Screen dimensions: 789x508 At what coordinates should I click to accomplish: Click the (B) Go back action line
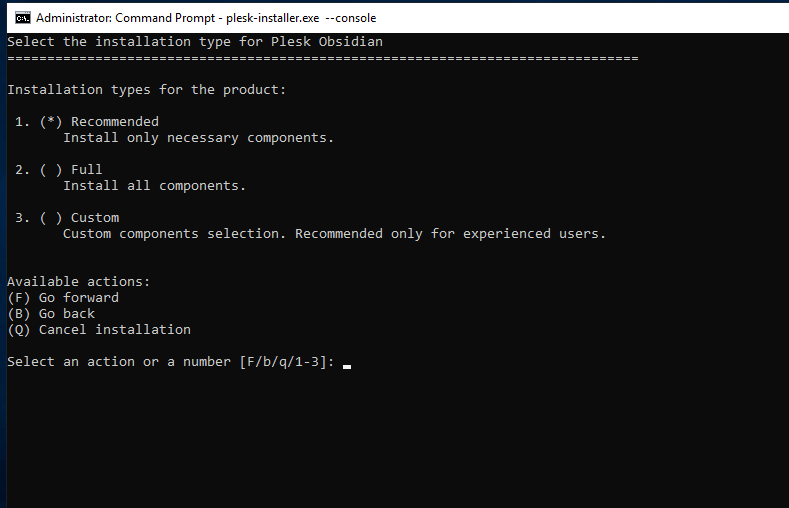51,314
